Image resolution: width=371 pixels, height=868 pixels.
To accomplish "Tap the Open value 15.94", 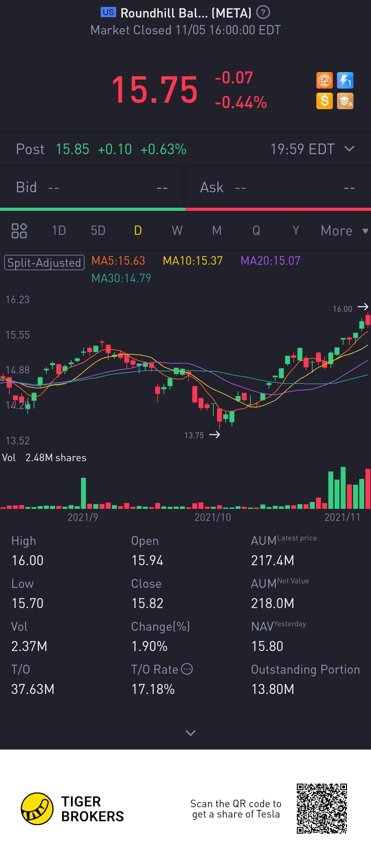I will click(147, 560).
